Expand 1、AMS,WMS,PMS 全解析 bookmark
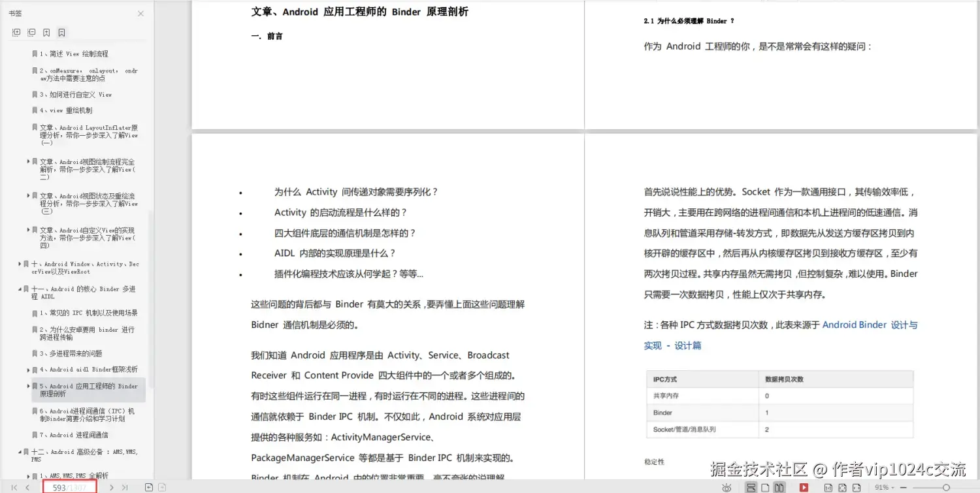Image resolution: width=980 pixels, height=493 pixels. (28, 476)
